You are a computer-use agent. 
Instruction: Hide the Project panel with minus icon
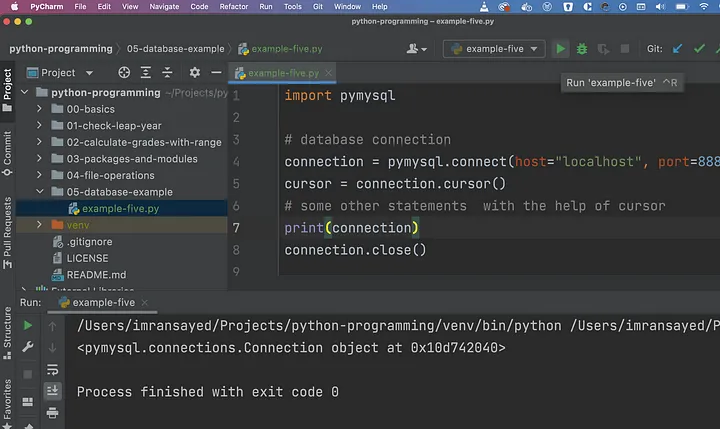[x=216, y=73]
